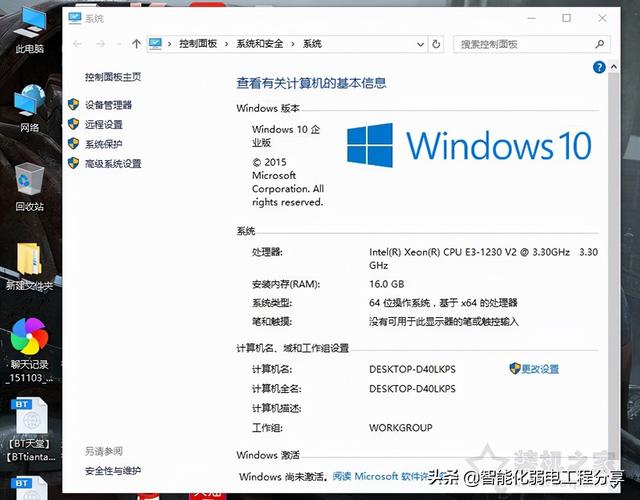Screen dimensions: 640x500
Task: Open the chat record pinwheel desktop icon
Action: 29,350
